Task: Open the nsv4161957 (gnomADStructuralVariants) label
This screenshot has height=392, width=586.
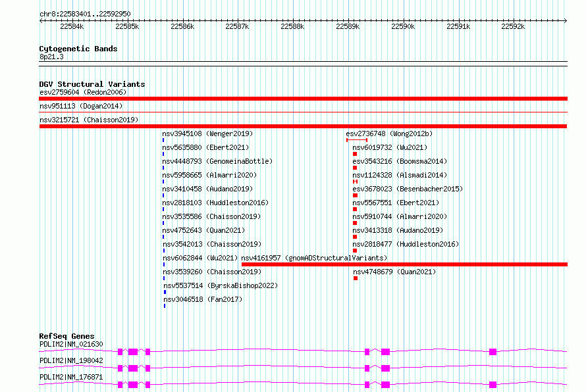Action: pos(314,258)
